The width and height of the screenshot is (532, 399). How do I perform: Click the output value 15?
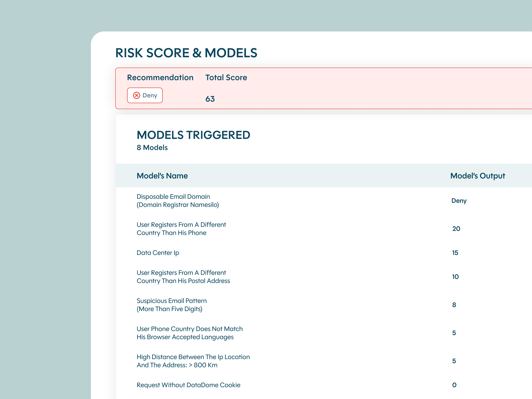coord(455,253)
